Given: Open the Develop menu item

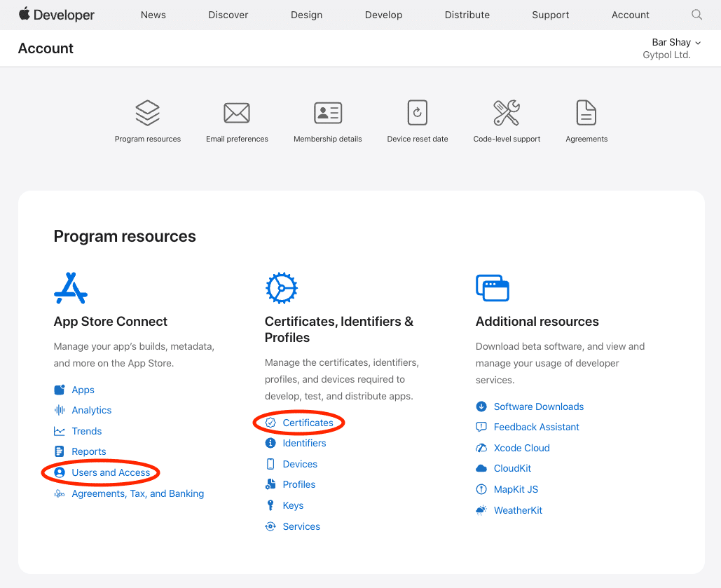Looking at the screenshot, I should [383, 15].
